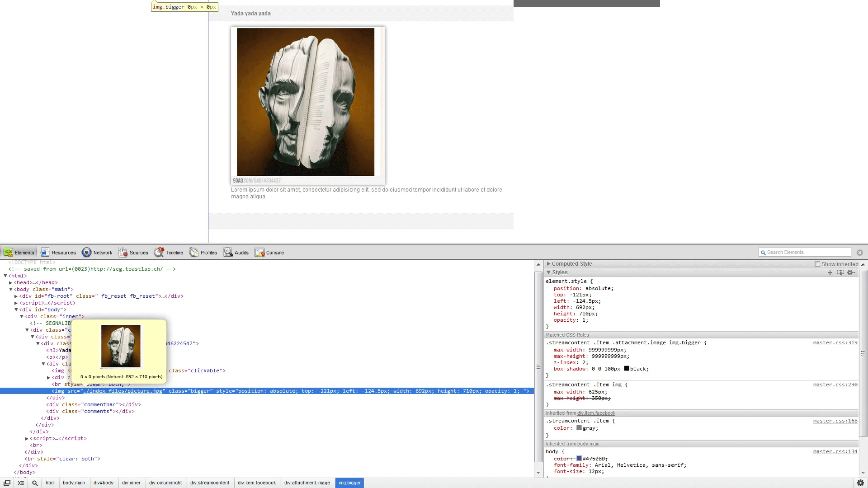Click the dock/undock DevTools icon
Viewport: 868px width, 488px height.
click(7, 483)
